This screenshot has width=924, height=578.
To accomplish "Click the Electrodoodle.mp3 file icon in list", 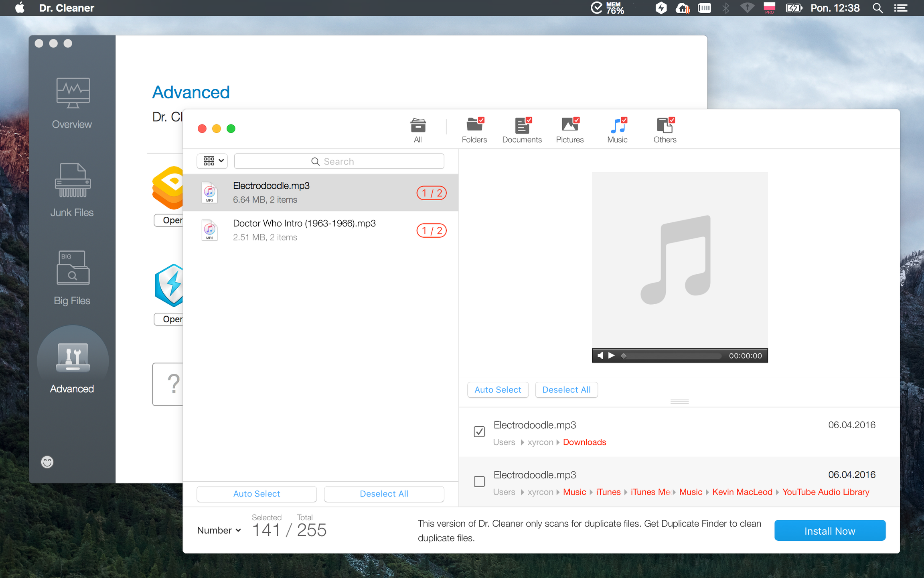I will point(209,193).
